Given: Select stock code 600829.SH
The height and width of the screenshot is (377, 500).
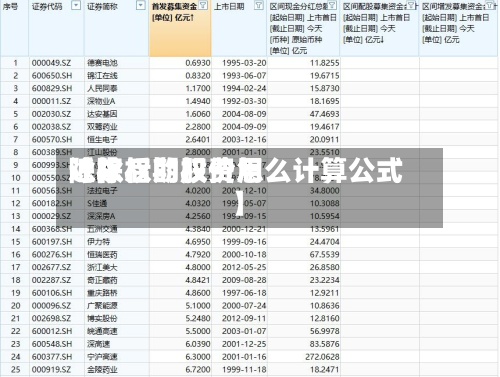Looking at the screenshot, I should click(x=52, y=88).
